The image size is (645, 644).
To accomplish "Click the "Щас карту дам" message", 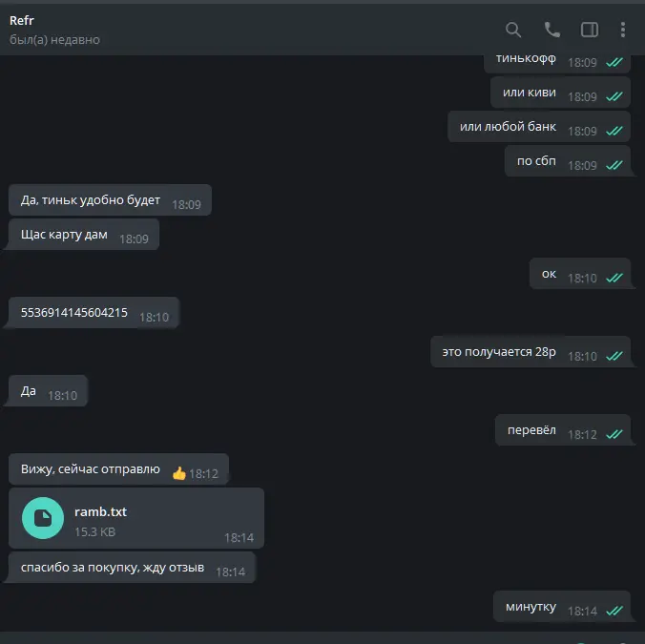I will pyautogui.click(x=84, y=235).
